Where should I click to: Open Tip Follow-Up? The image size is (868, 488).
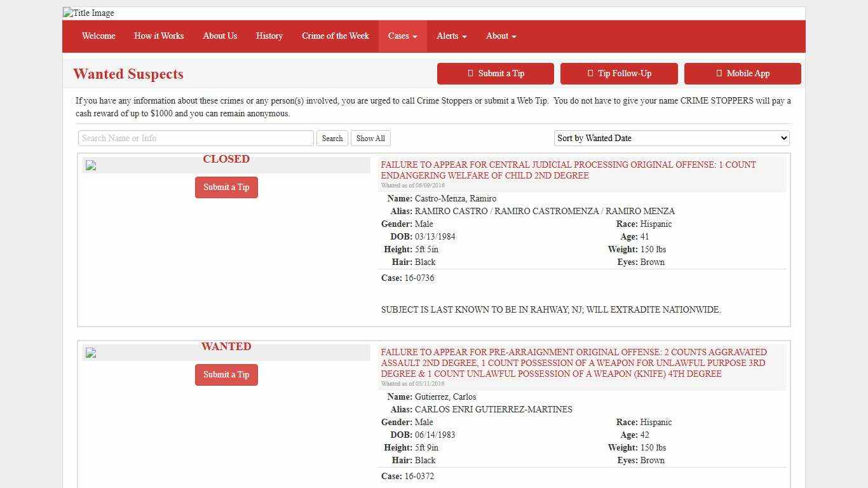[619, 74]
